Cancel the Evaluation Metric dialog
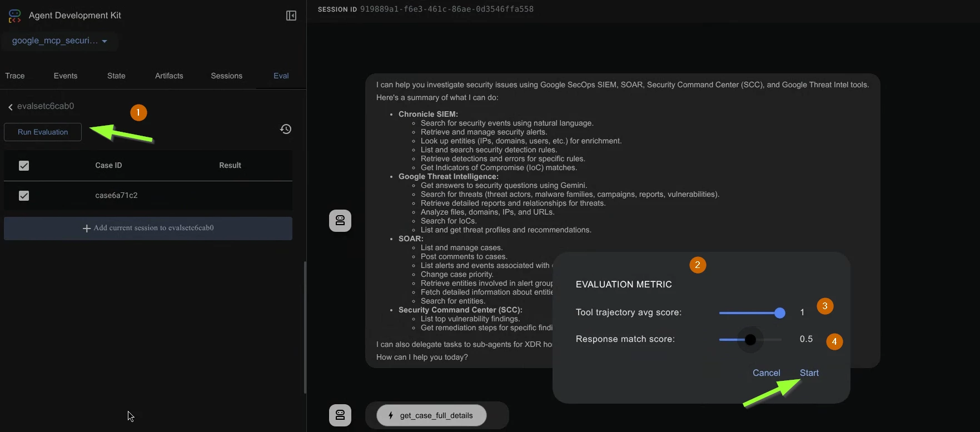 pos(766,373)
